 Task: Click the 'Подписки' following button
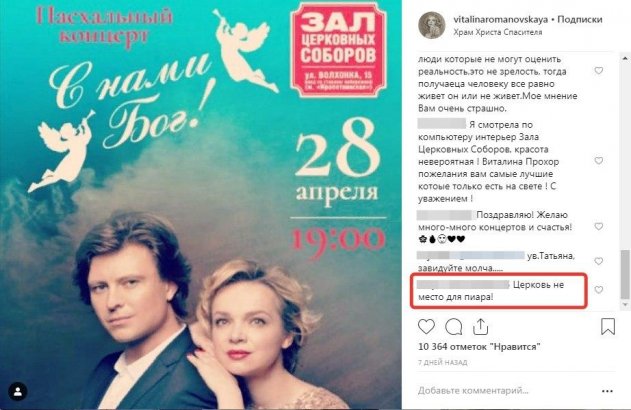[x=579, y=19]
